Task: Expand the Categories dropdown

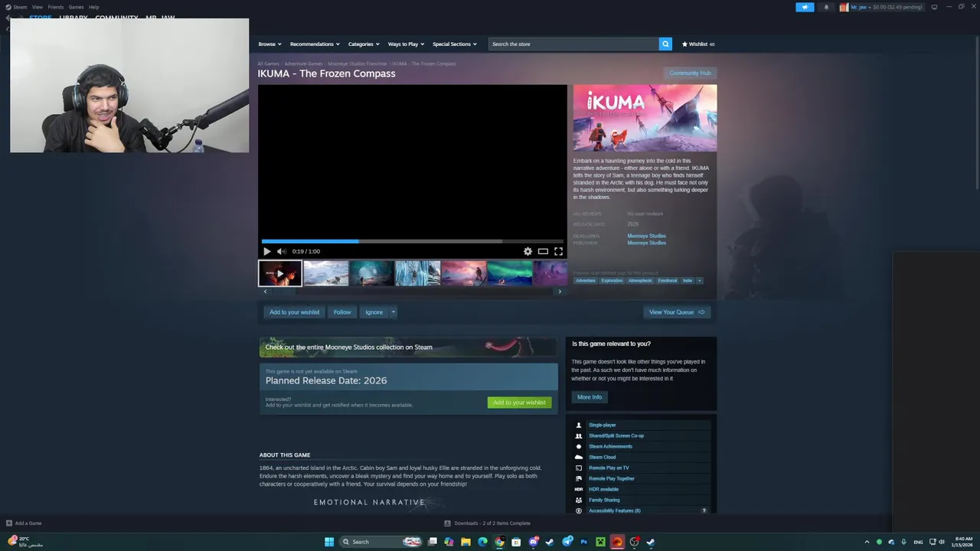Action: point(364,44)
